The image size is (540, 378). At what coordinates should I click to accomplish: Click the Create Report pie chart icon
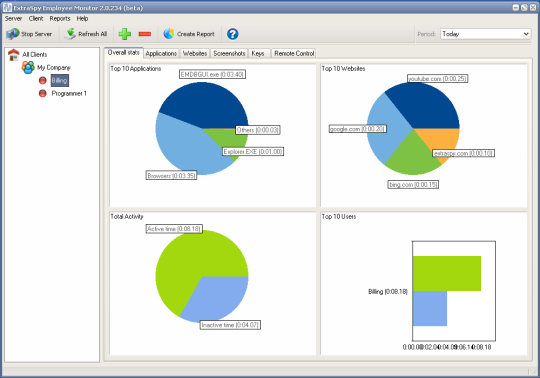click(169, 34)
